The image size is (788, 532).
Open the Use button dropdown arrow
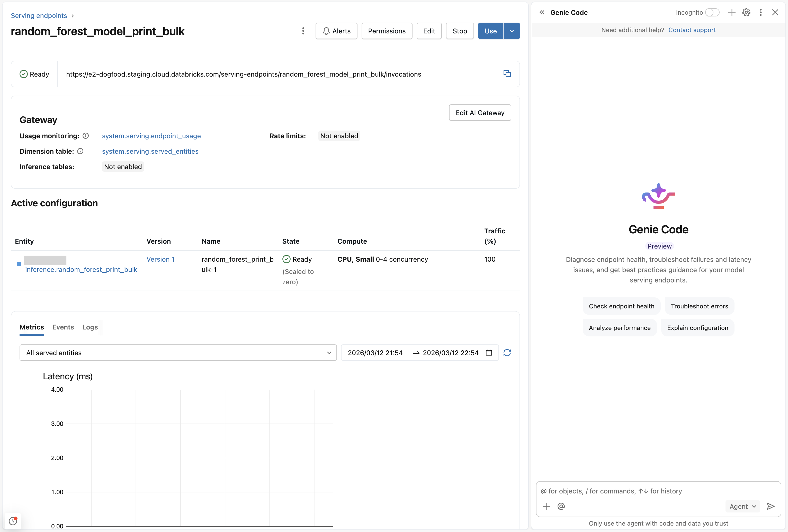click(x=512, y=31)
